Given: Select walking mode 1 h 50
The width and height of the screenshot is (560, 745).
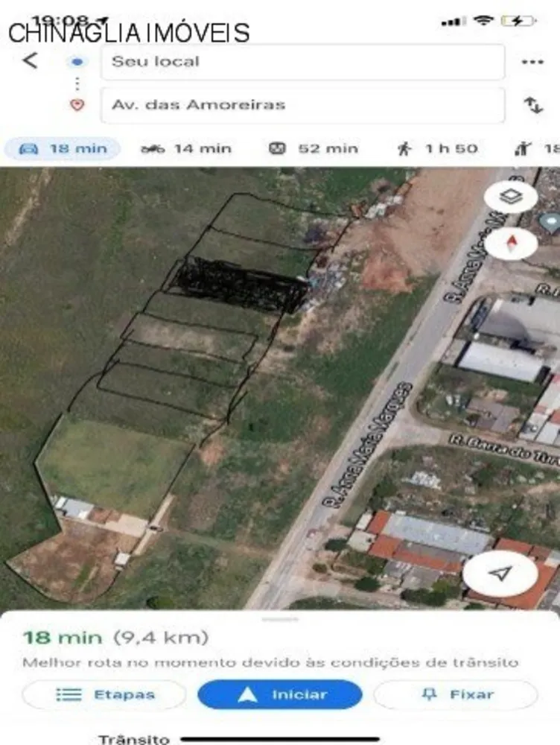Looking at the screenshot, I should click(437, 149).
